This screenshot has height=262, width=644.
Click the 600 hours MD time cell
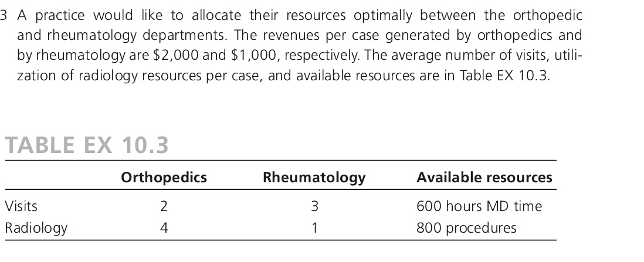tap(479, 206)
